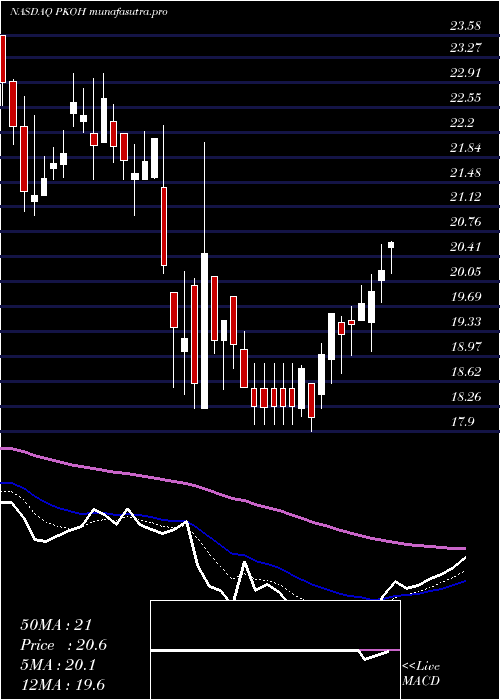Select the 21.48 price axis label
500x700 pixels.
pyautogui.click(x=465, y=172)
